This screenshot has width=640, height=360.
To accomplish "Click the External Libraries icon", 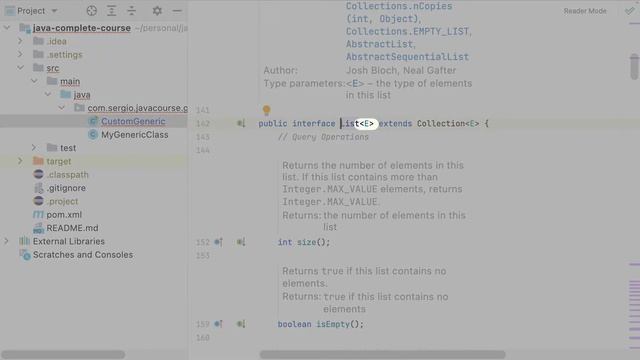I will [24, 241].
